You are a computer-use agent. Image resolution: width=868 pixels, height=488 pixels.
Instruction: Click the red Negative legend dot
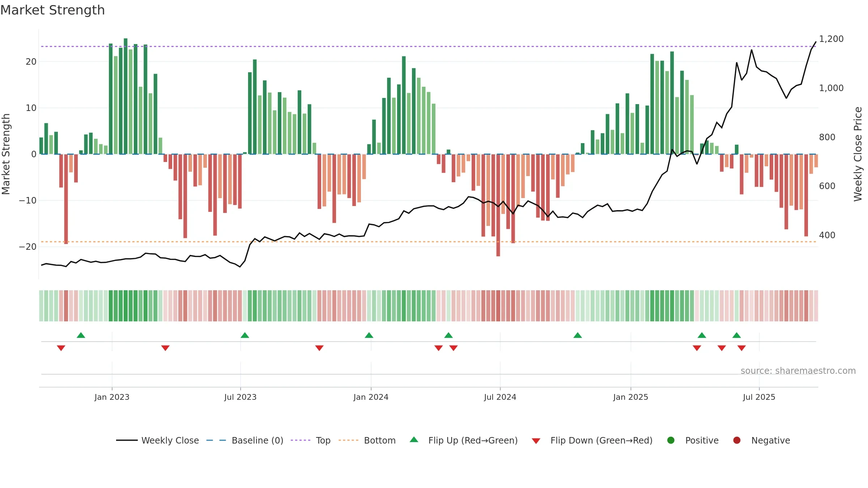click(737, 440)
